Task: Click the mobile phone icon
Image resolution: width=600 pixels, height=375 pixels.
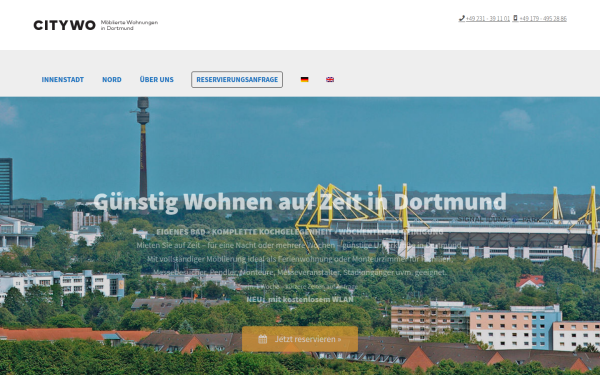Action: pos(515,18)
